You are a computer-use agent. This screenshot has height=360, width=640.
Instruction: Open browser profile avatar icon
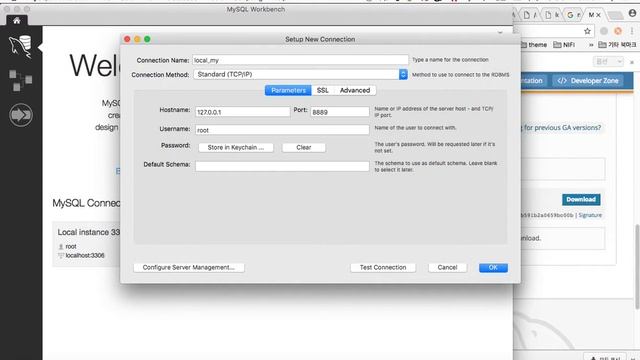(x=633, y=13)
